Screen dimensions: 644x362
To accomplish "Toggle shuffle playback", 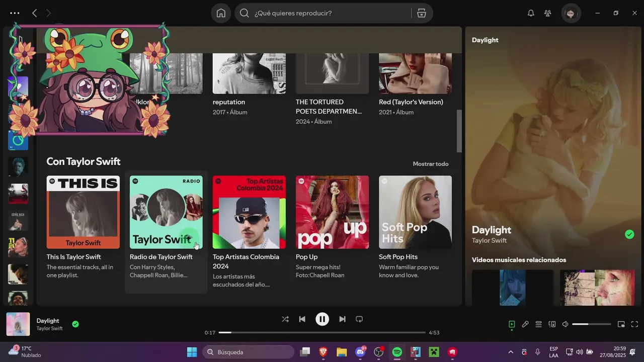I will pos(285,319).
